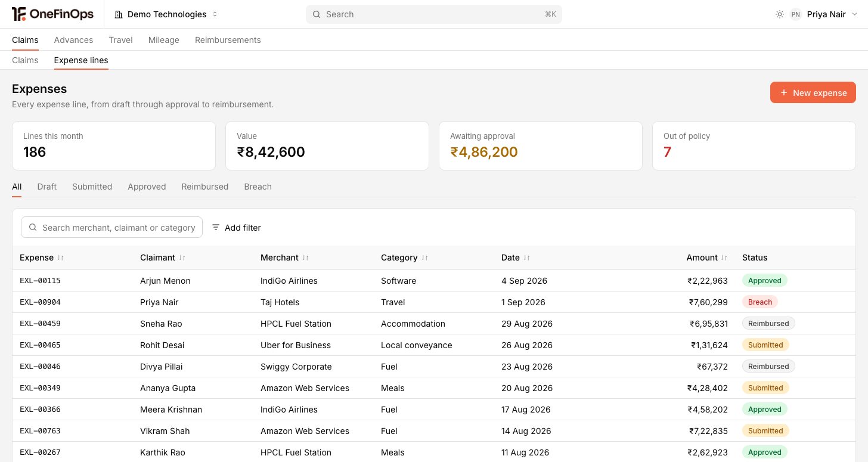
Task: Sort by Claimant column arrows
Action: pos(182,258)
